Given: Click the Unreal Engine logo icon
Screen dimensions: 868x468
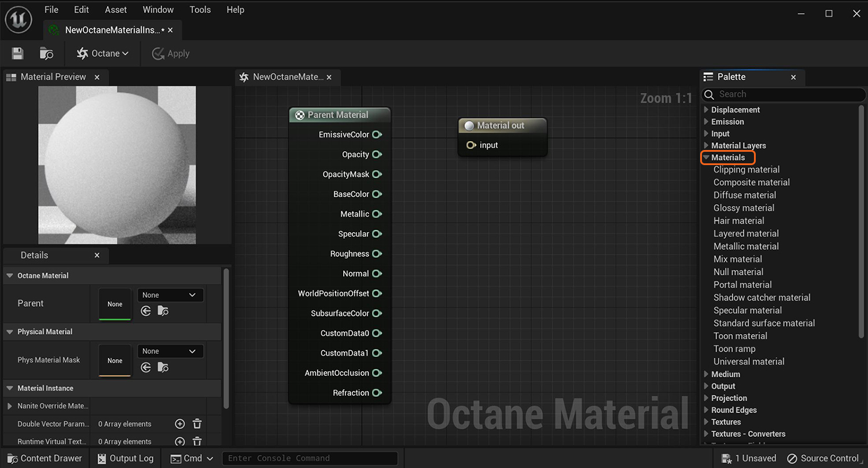Looking at the screenshot, I should click(19, 20).
